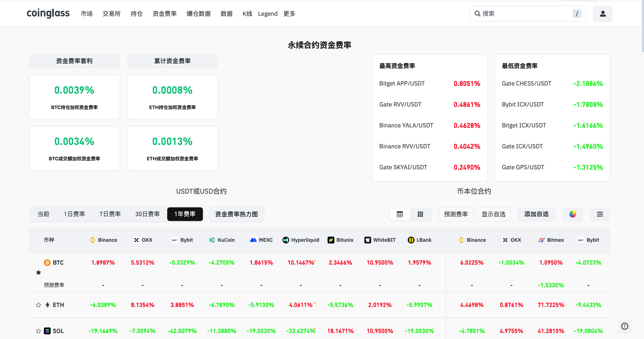The image size is (644, 339).
Task: Click the WhiteBIT exchange column header
Action: coord(380,240)
